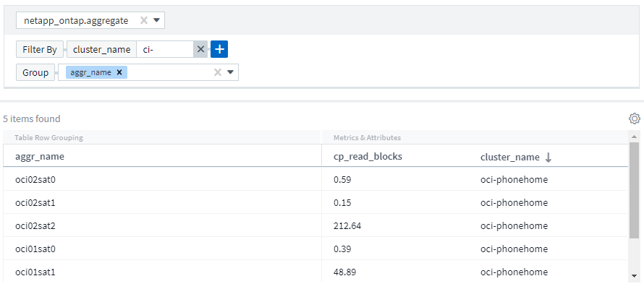This screenshot has height=289, width=644.
Task: Add a new filter with plus button
Action: 219,49
